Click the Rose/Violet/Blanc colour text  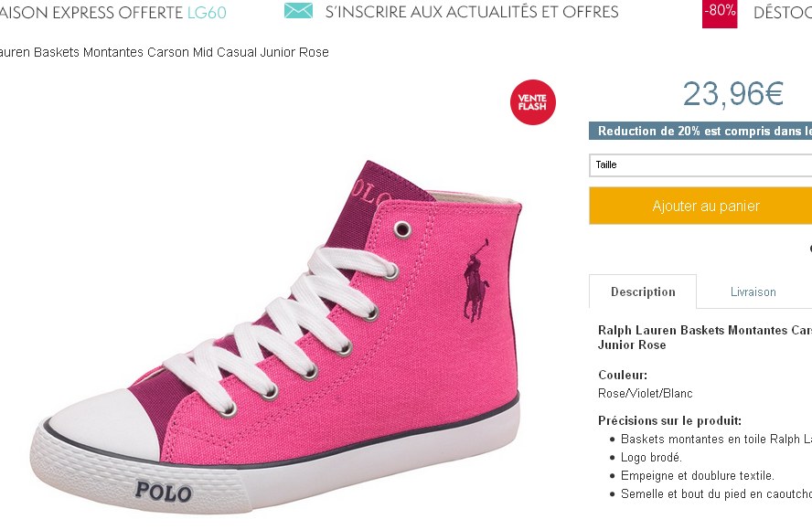pos(646,394)
